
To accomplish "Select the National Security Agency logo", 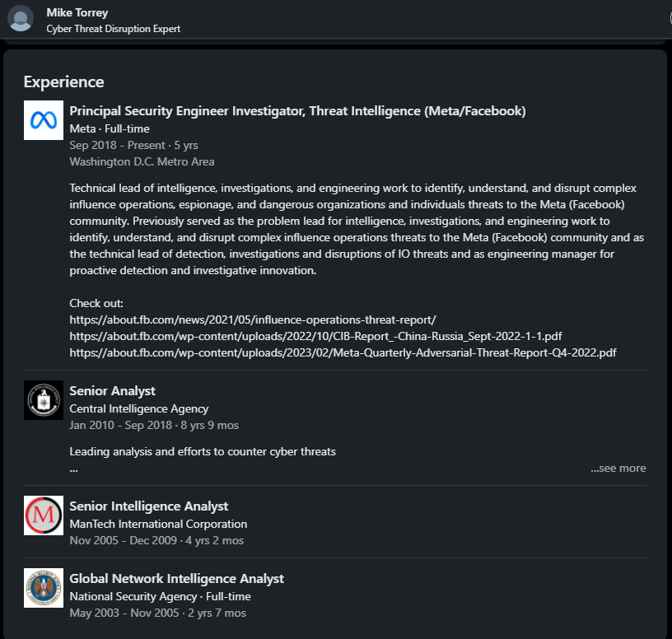I will [x=44, y=588].
